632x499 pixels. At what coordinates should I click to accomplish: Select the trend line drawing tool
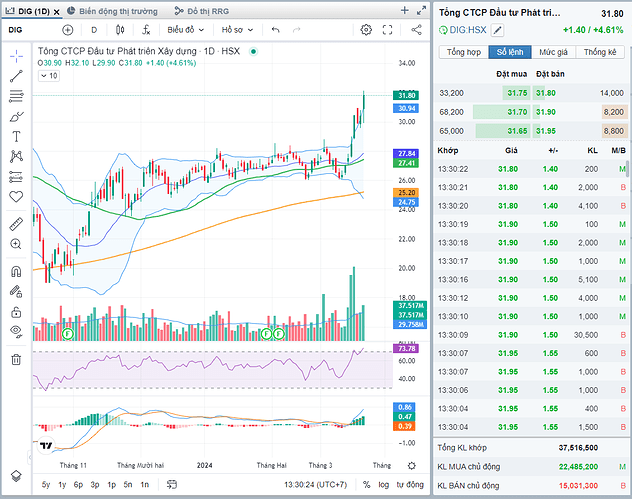(x=16, y=75)
